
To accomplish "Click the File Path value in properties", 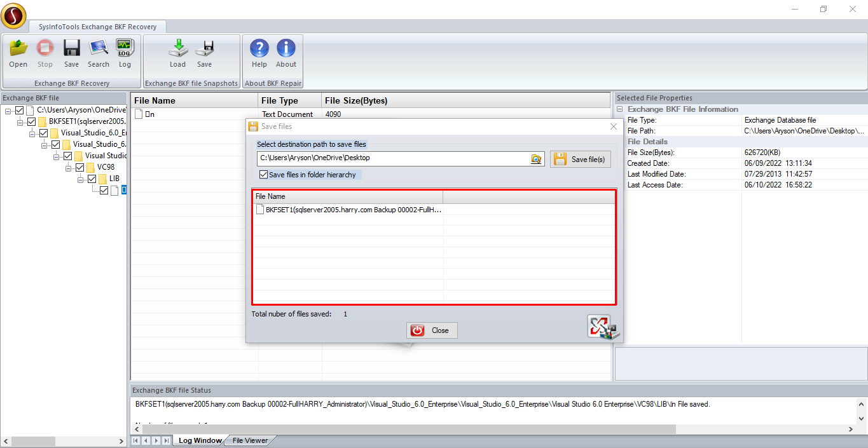I will (x=804, y=131).
